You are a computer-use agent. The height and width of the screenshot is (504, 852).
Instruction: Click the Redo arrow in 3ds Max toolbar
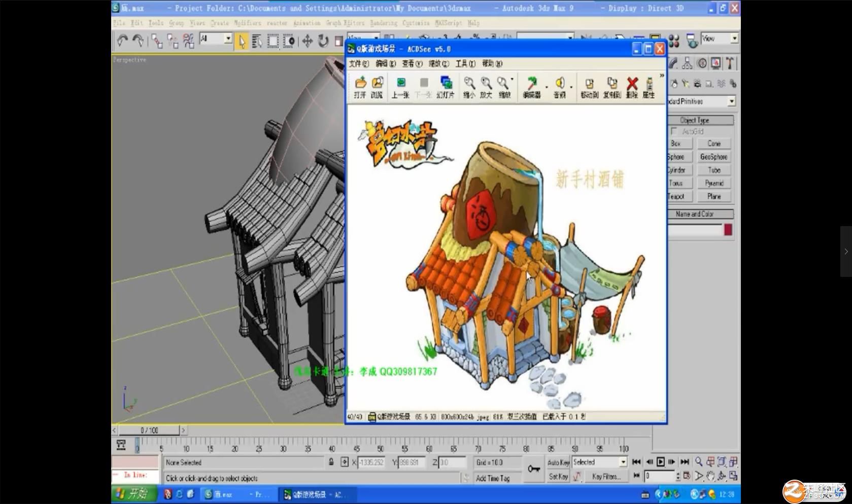(x=138, y=41)
